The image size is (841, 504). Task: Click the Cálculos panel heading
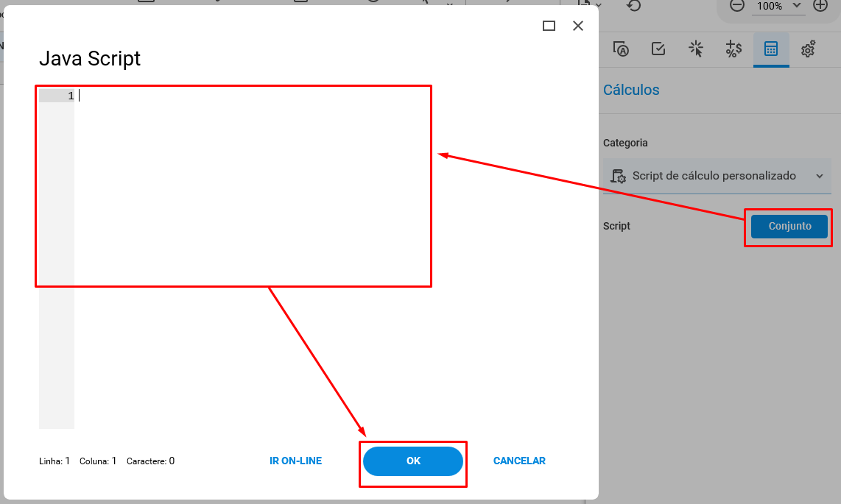coord(630,90)
